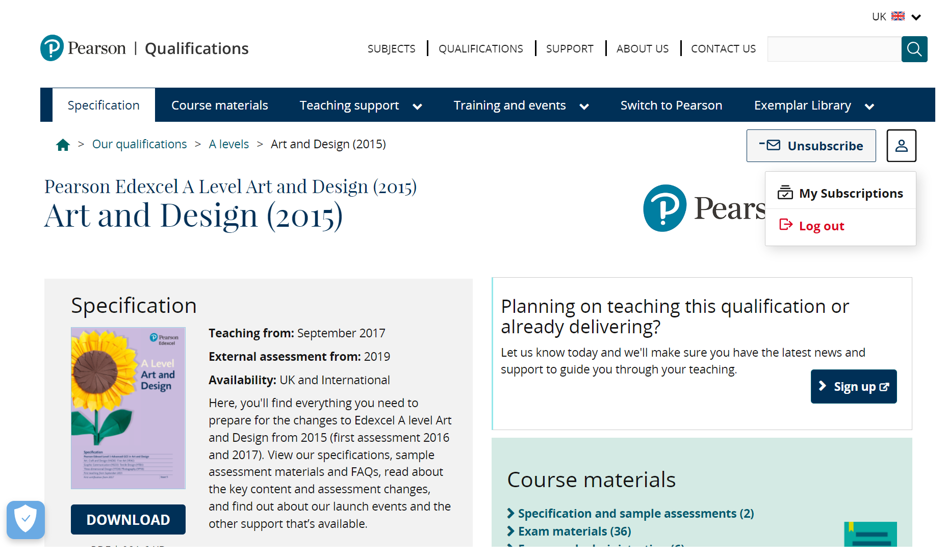The image size is (947, 560).
Task: Open My Subscriptions from account menu
Action: [850, 194]
